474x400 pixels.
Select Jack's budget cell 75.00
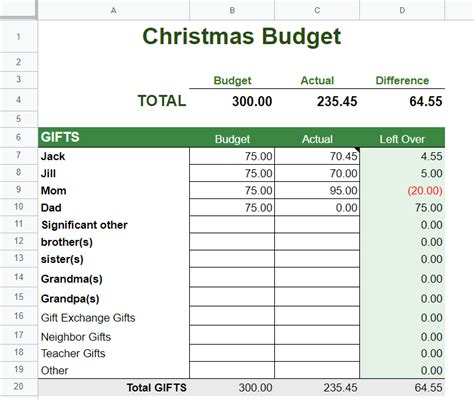click(232, 156)
